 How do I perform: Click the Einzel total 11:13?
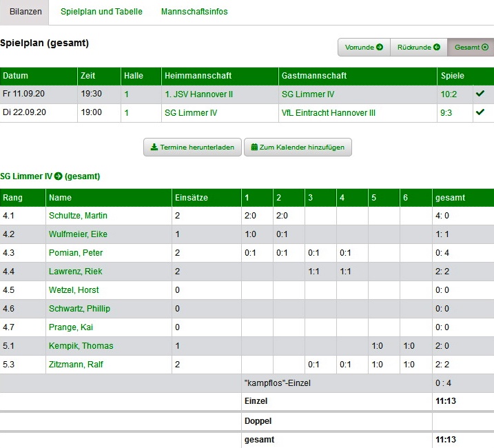point(446,401)
